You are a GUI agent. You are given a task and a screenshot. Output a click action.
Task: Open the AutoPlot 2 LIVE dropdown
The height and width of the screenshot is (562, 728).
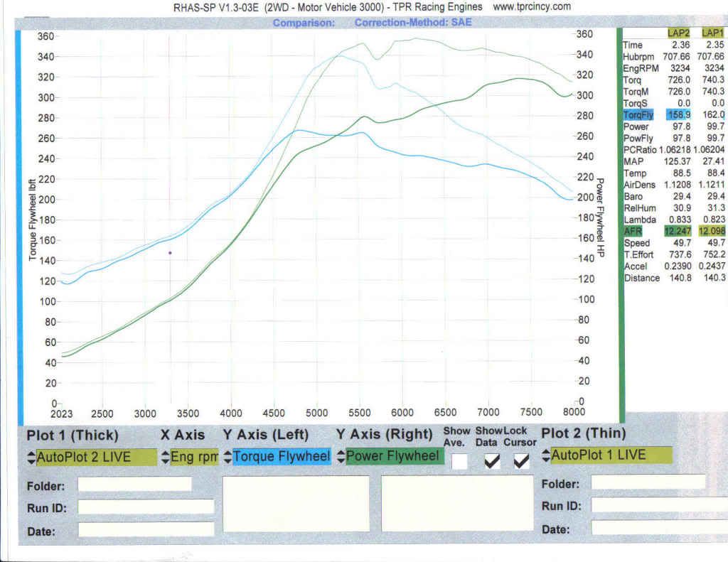tap(96, 457)
